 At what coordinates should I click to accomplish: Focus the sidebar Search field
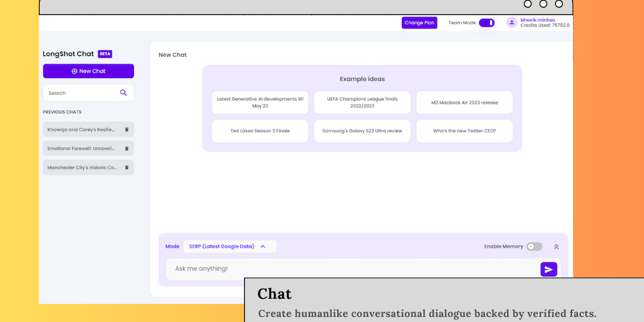point(80,93)
